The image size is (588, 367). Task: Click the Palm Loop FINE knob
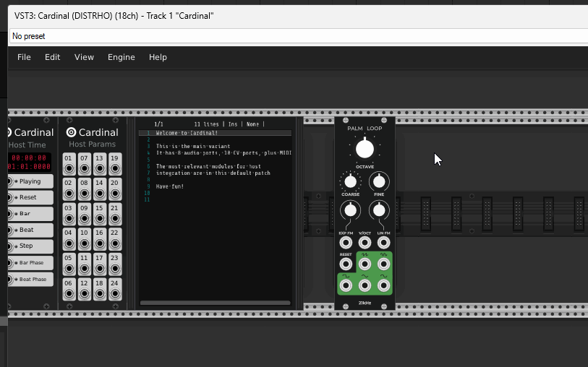coord(379,181)
